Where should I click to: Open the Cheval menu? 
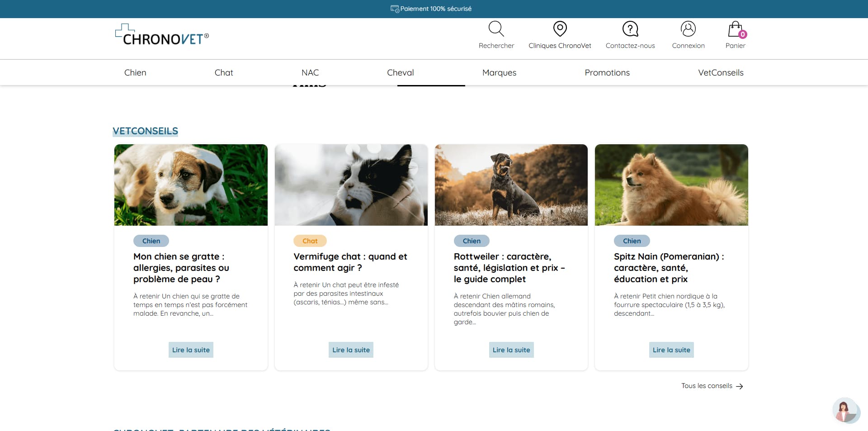point(401,72)
